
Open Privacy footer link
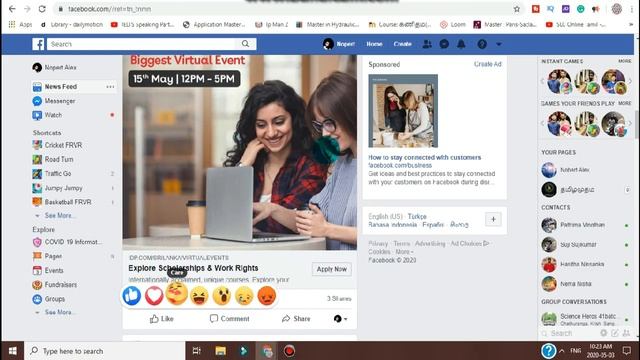coord(378,244)
